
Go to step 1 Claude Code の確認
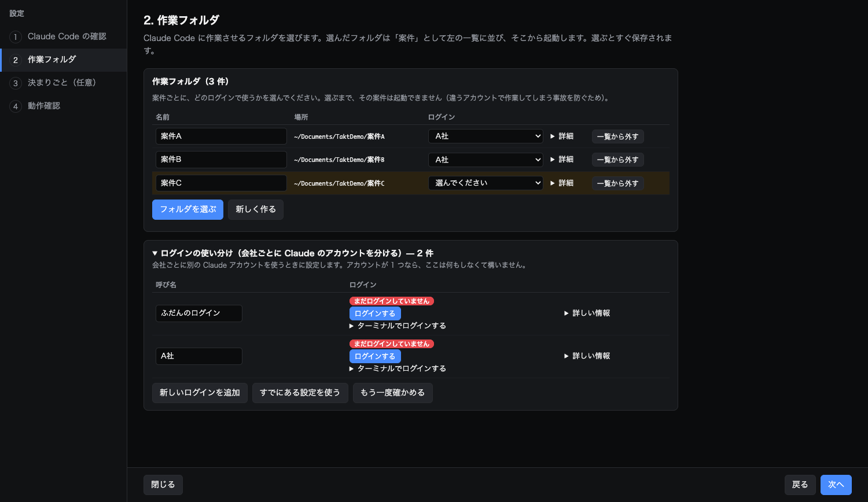click(x=63, y=36)
